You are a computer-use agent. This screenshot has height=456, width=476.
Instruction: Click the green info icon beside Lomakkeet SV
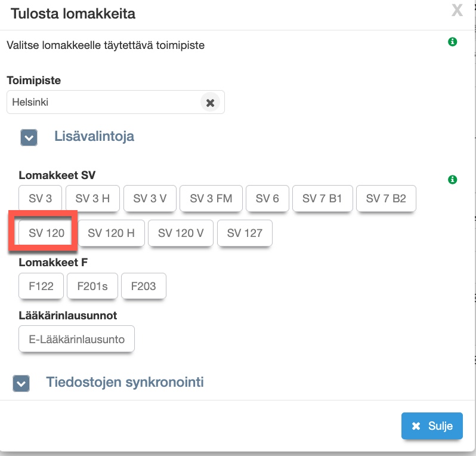[452, 180]
